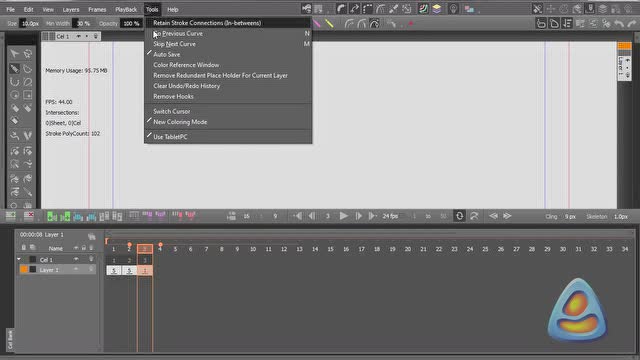
Task: Click the delete sheet icon with red X
Action: (x=29, y=216)
